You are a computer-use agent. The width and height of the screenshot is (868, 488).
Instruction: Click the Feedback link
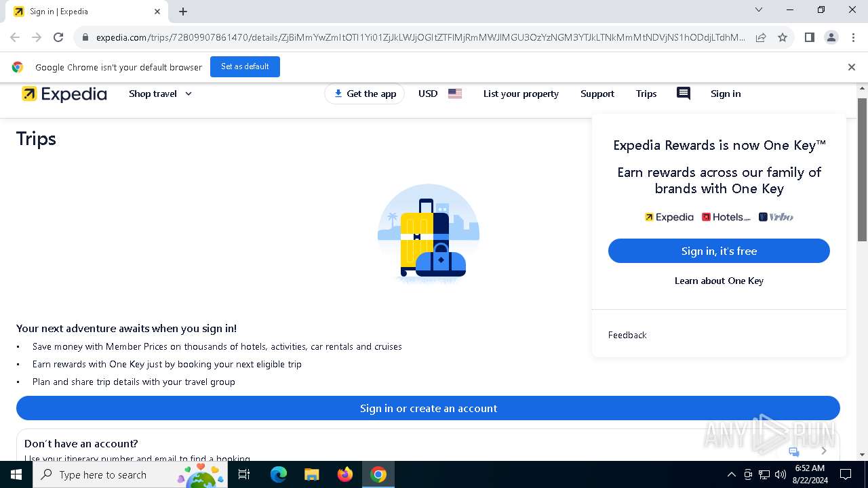(x=627, y=335)
